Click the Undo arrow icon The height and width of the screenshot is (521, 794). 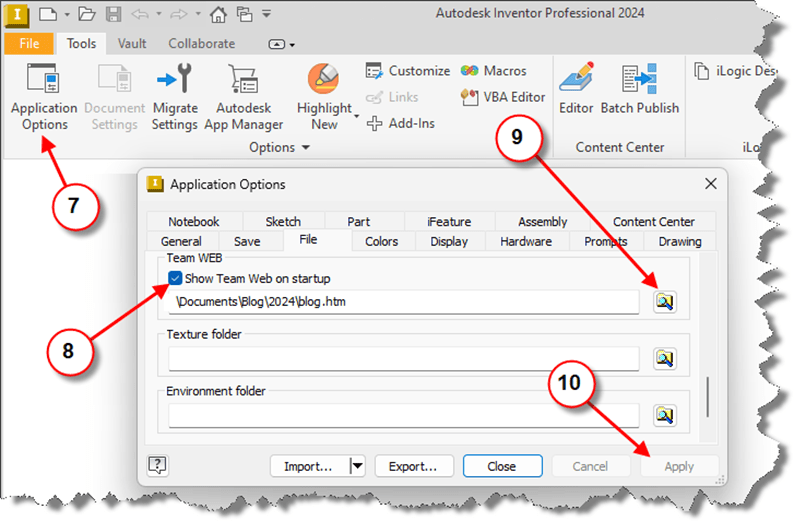140,14
